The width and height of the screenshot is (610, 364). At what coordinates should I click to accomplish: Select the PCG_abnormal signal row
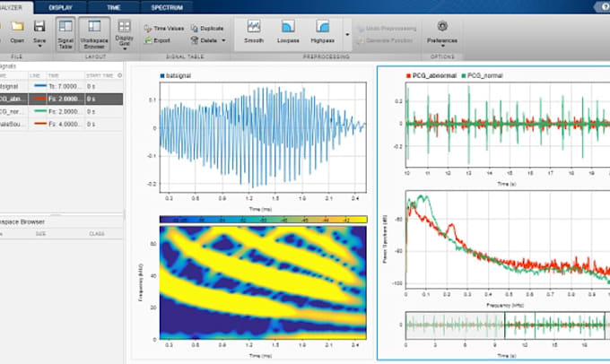coord(62,99)
